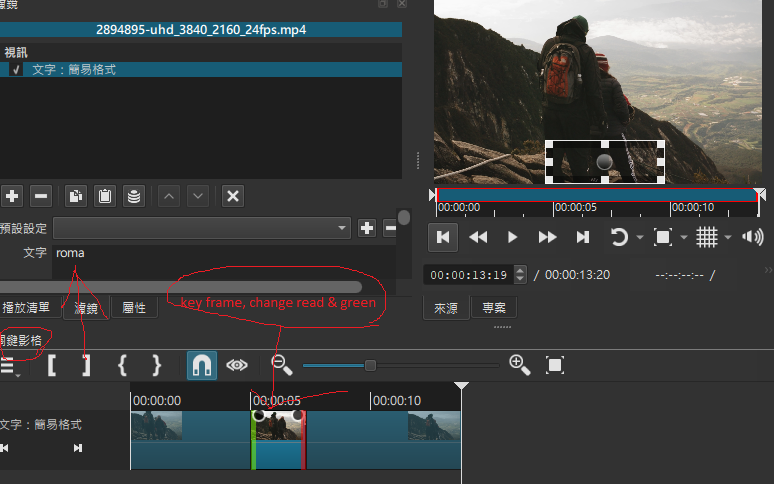
Task: Click zoom keyframes to fit icon
Action: tap(555, 365)
